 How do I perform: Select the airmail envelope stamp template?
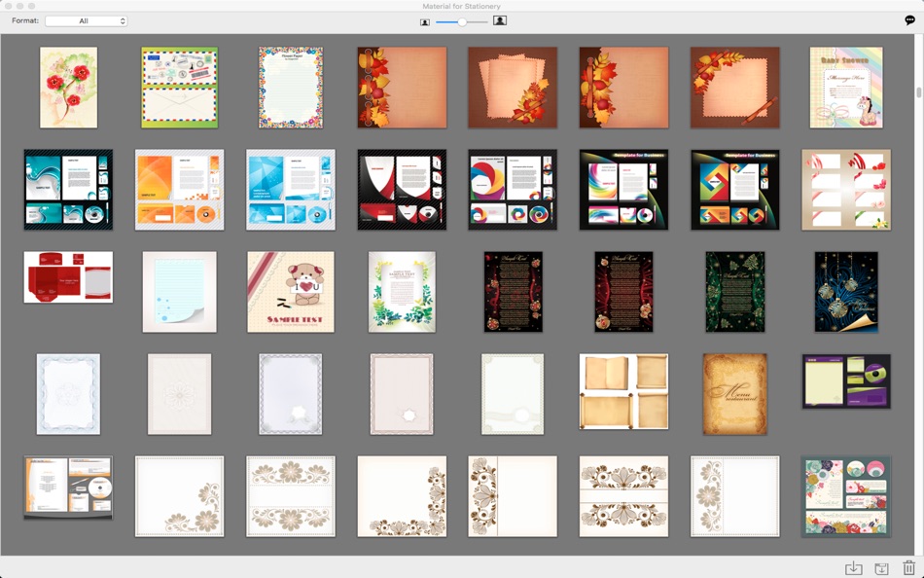(180, 88)
